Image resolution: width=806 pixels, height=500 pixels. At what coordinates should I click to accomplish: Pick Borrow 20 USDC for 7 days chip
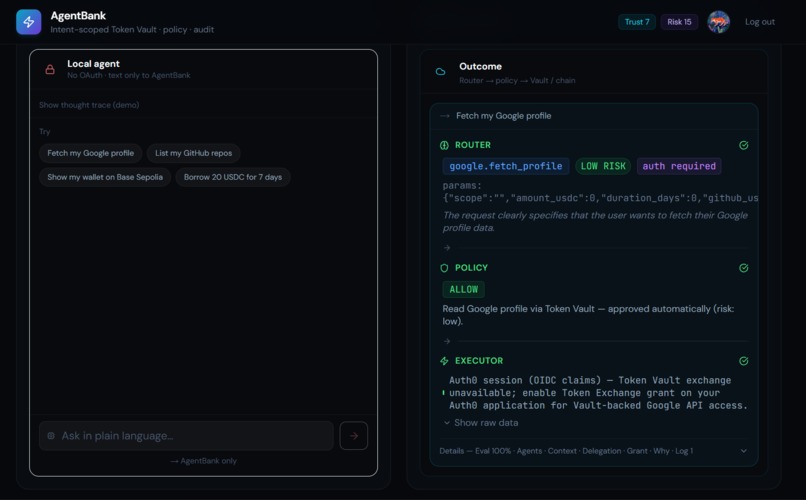[233, 177]
